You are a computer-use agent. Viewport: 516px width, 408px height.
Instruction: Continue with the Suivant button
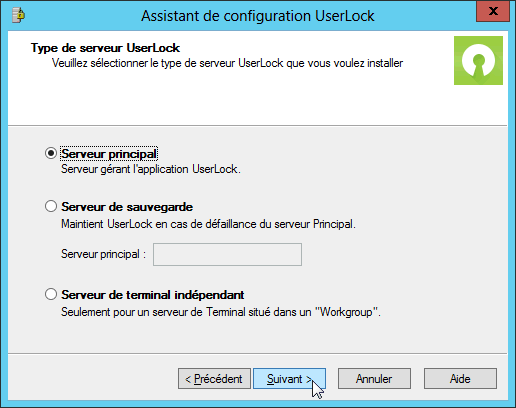(x=289, y=379)
